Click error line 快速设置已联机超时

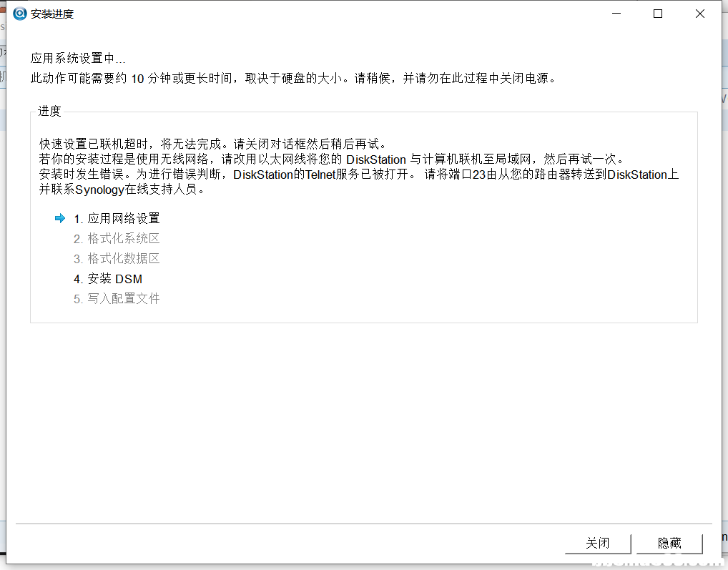pyautogui.click(x=212, y=144)
